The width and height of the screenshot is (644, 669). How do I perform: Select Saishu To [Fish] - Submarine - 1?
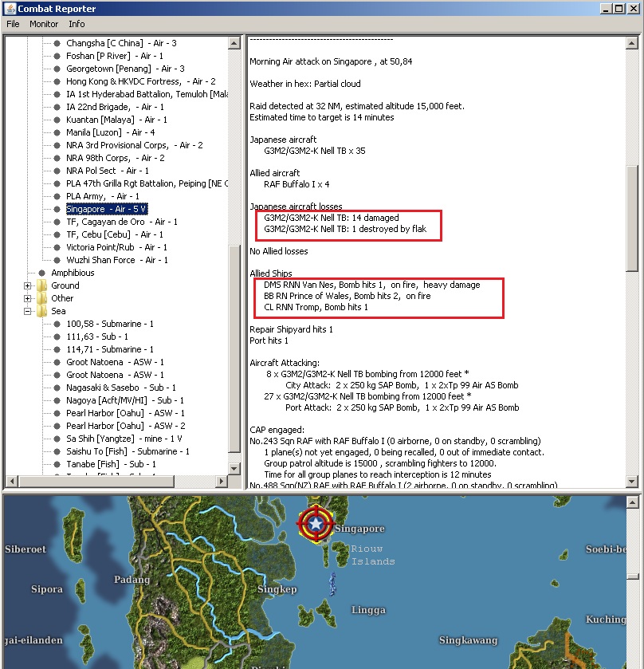[x=128, y=451]
